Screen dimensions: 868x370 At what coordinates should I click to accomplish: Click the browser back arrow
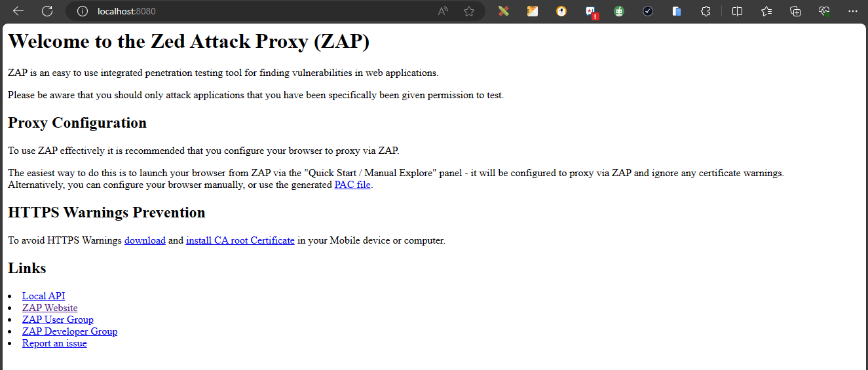[x=18, y=11]
